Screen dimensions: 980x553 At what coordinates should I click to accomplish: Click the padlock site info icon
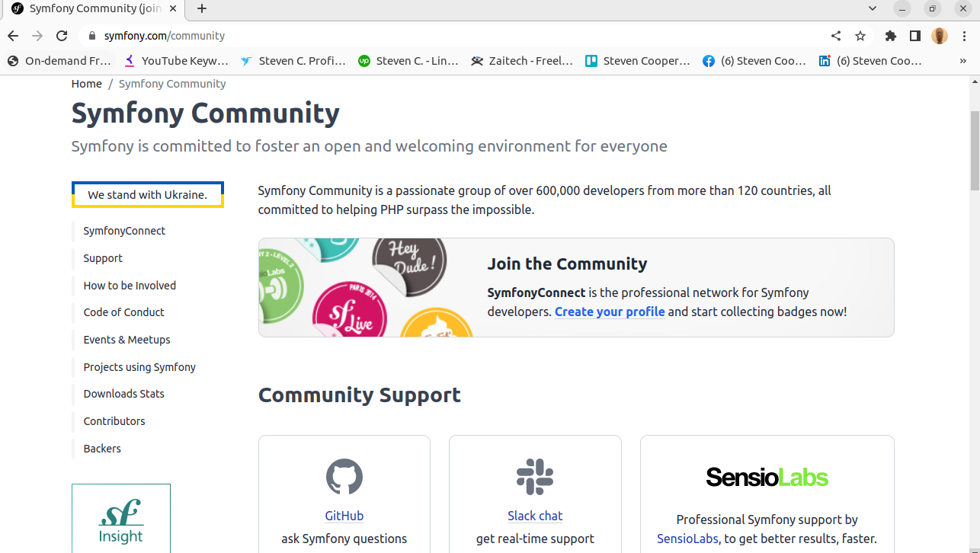tap(92, 36)
